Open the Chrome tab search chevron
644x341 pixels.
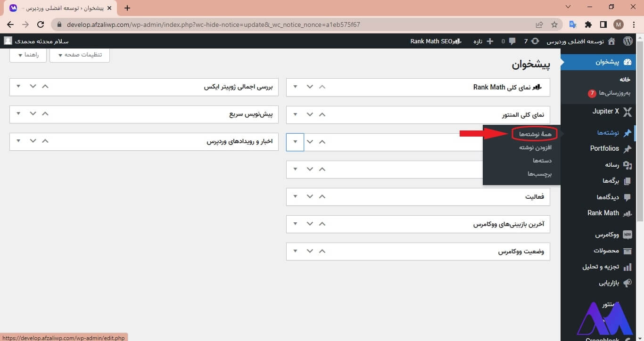click(568, 7)
